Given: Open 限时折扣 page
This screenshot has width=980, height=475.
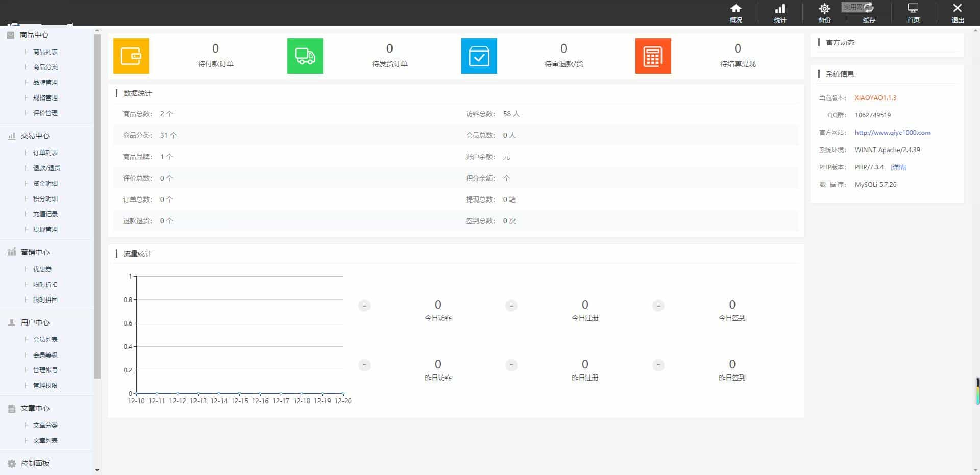Looking at the screenshot, I should coord(45,284).
